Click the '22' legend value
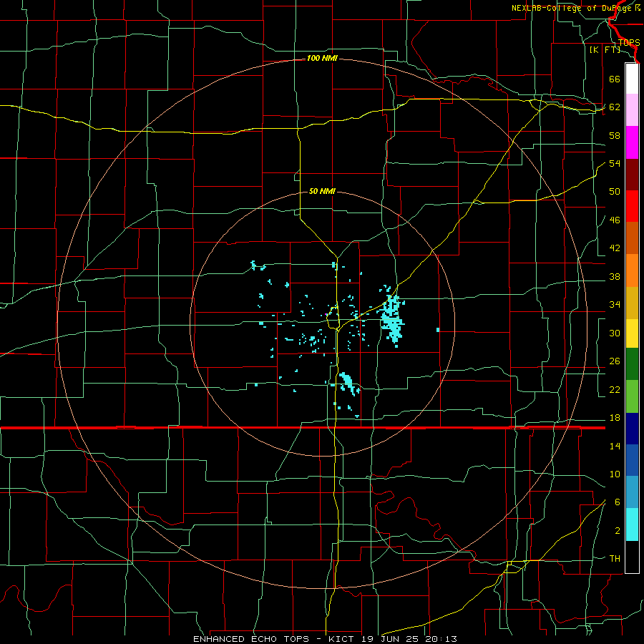The image size is (644, 644). tap(615, 389)
